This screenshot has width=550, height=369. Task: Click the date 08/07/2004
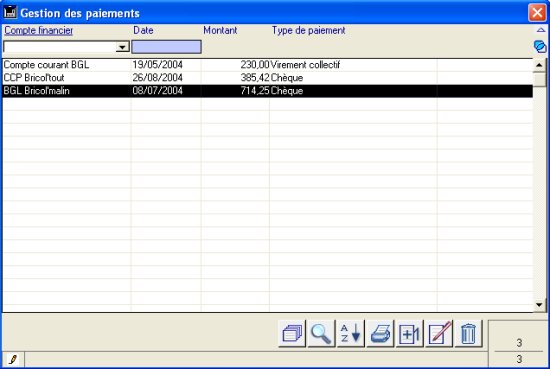[x=157, y=91]
